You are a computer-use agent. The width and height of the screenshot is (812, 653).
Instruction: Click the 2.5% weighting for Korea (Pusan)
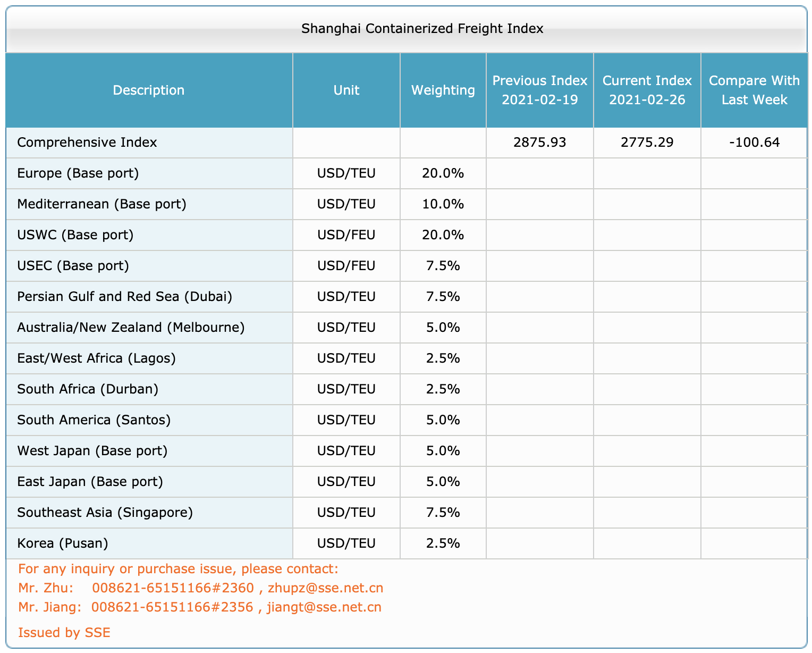coord(443,543)
